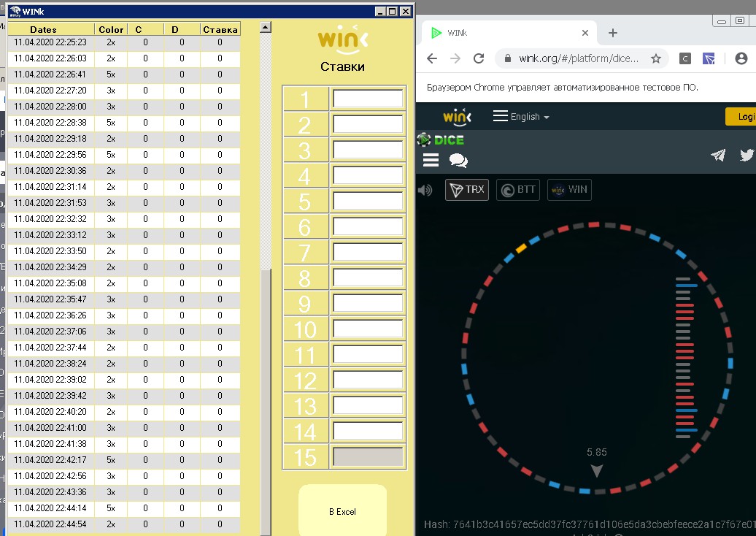Click the DICE game logo
The width and height of the screenshot is (756, 536).
point(441,140)
